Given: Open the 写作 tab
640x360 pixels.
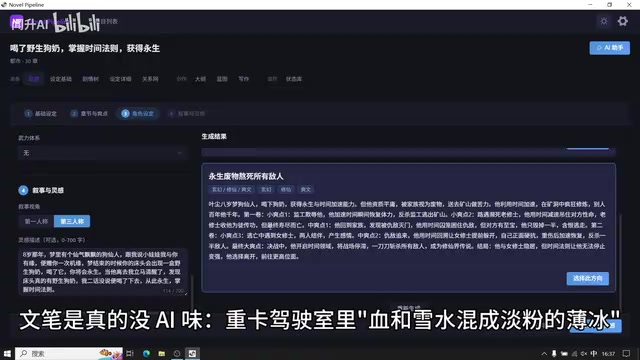Looking at the screenshot, I should pyautogui.click(x=244, y=79).
